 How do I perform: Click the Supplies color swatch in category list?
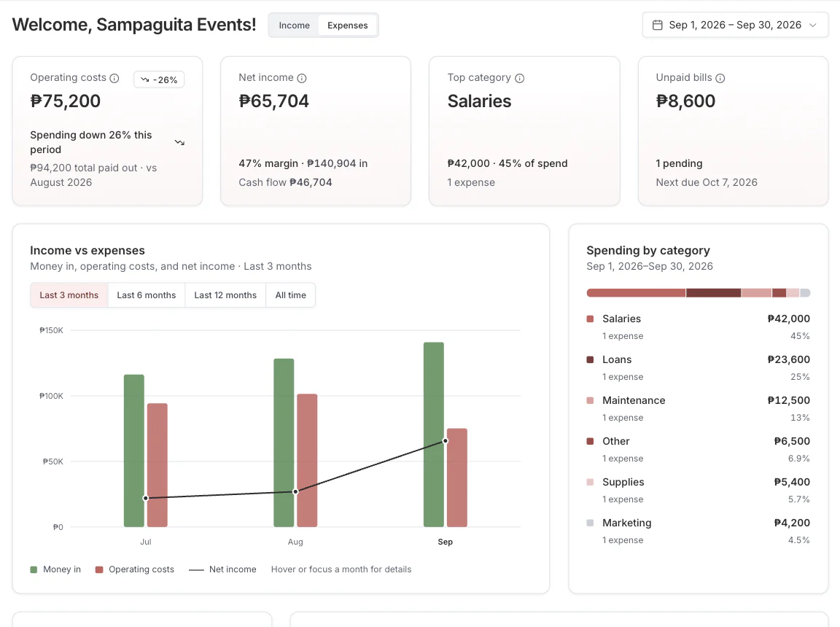(x=590, y=482)
